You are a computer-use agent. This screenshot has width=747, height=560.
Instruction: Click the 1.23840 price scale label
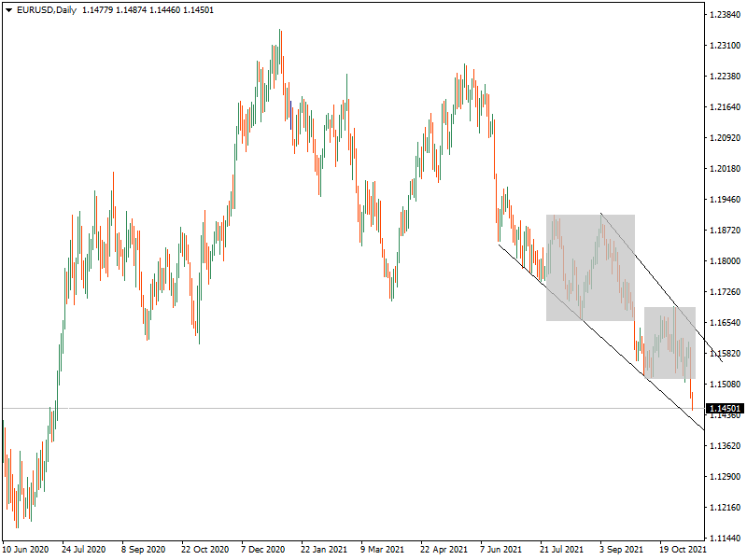click(x=726, y=15)
